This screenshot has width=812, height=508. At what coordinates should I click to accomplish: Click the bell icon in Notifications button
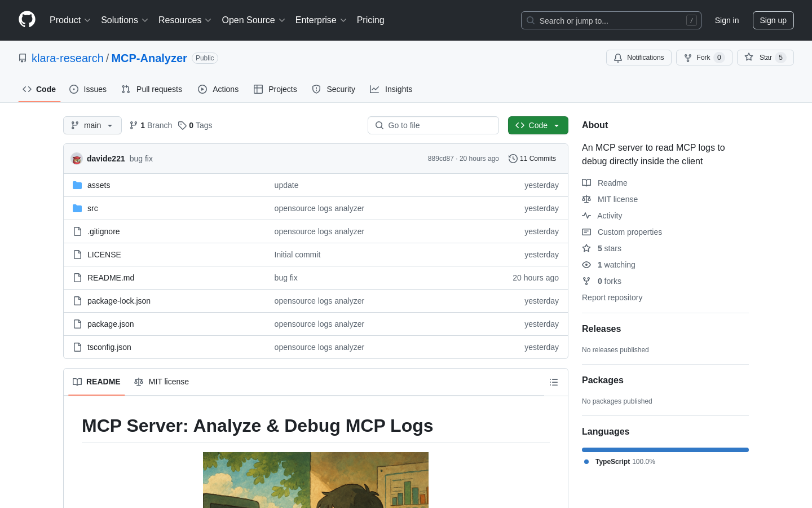(618, 58)
